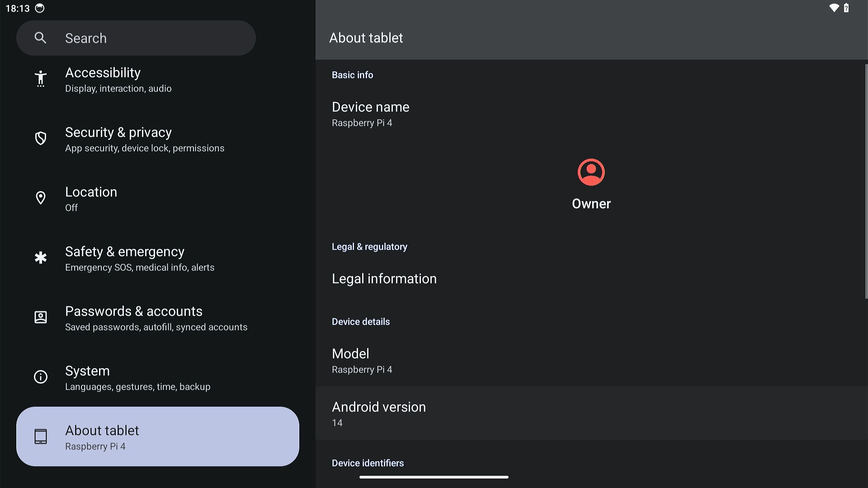Open Legal information
Viewport: 868px width, 488px height.
click(590, 279)
